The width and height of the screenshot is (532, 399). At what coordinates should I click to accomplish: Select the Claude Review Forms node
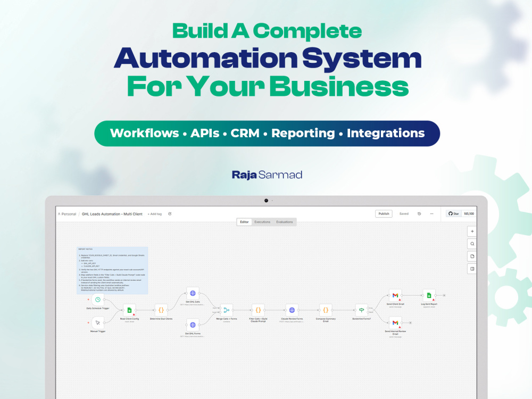point(292,310)
